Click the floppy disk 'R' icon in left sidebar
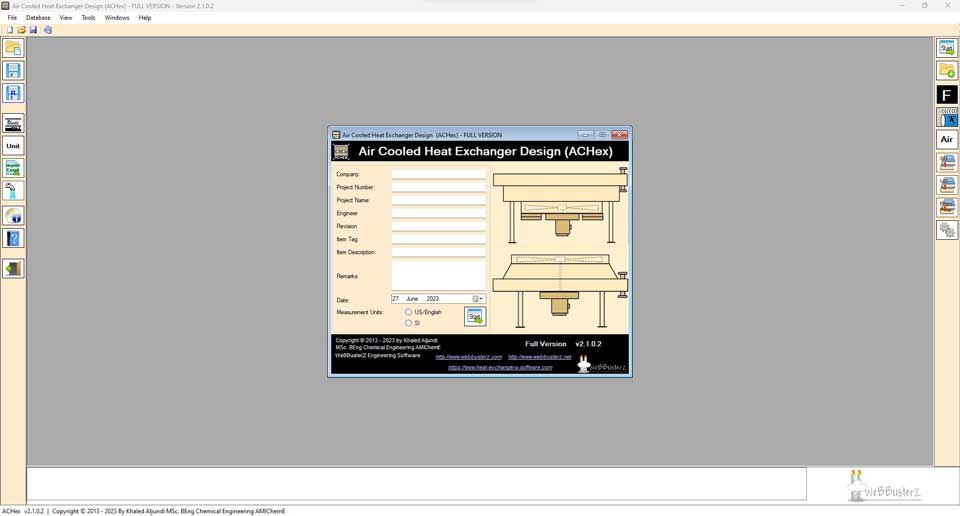 tap(13, 93)
